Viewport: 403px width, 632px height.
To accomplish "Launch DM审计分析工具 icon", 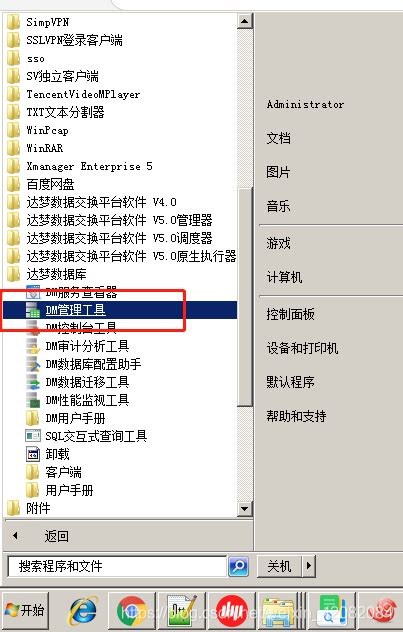I will 33,346.
